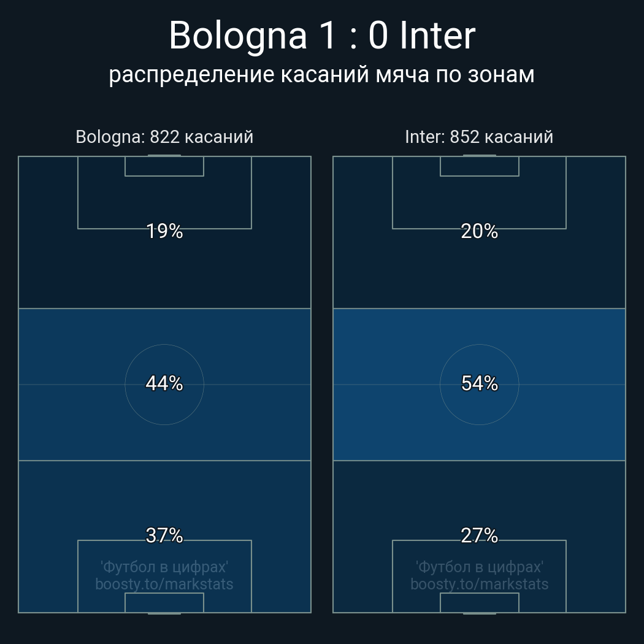This screenshot has width=644, height=644.
Task: Open boosty.to/markstats link on Inter pitch
Action: 479,584
